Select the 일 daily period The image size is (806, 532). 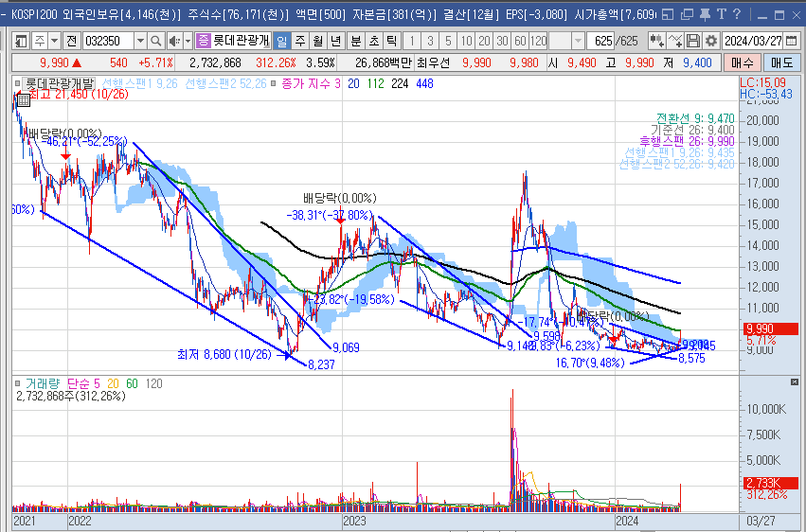pos(281,41)
